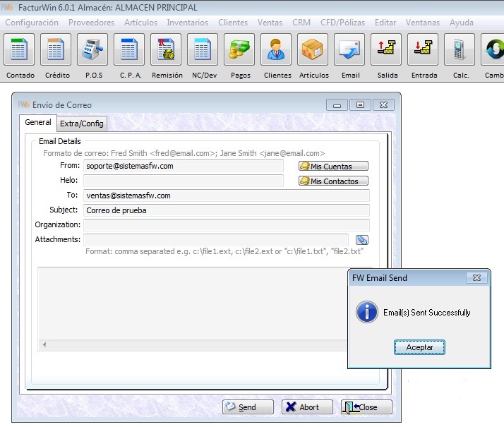Viewport: 504px width, 427px height.
Task: Open Crédito invoice toolbar icon
Action: (x=56, y=49)
